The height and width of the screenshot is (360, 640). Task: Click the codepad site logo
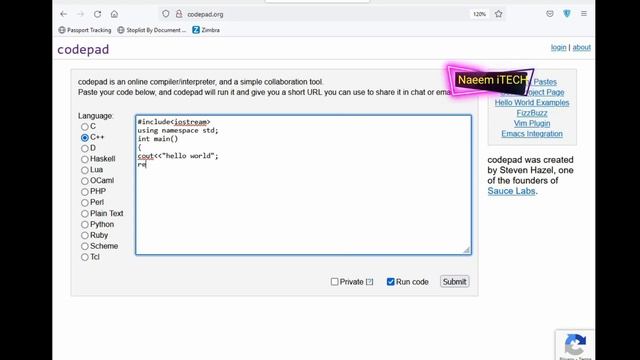click(83, 49)
